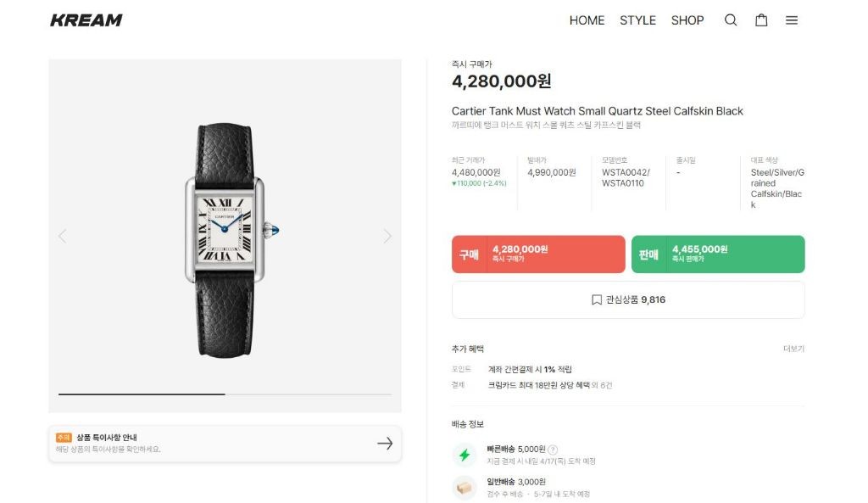The height and width of the screenshot is (503, 868).
Task: Click the standard delivery box icon
Action: (464, 488)
